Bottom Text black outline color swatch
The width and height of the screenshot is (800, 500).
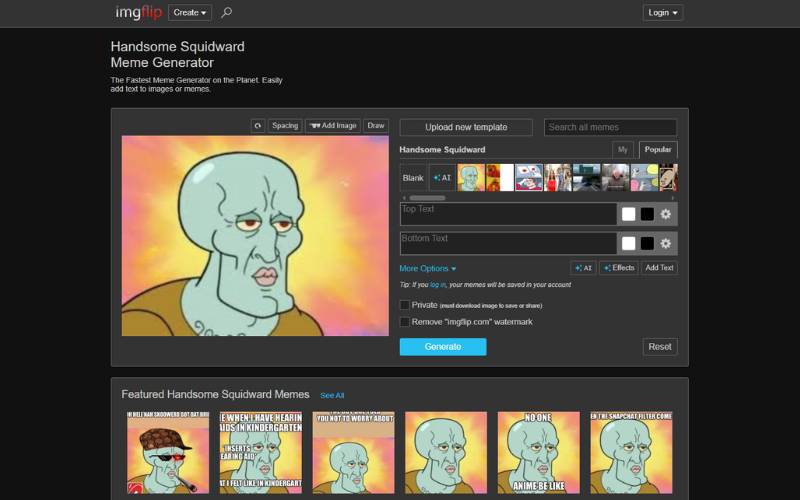click(647, 244)
